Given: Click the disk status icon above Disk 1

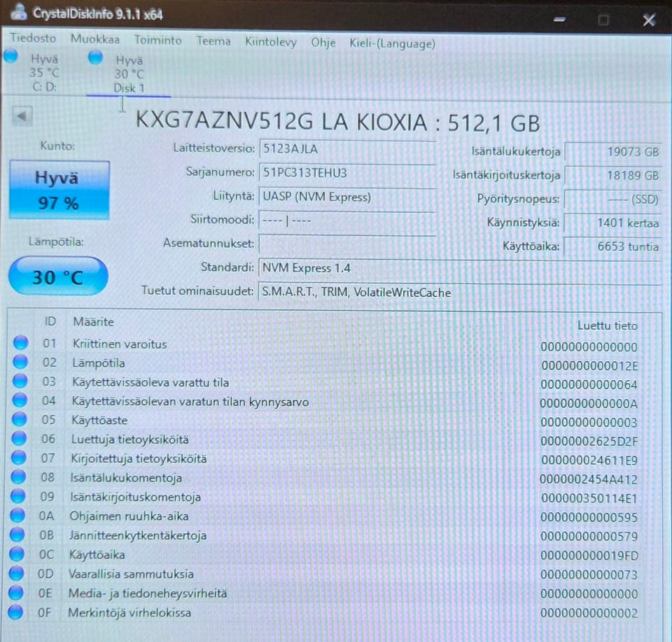Looking at the screenshot, I should pyautogui.click(x=94, y=59).
